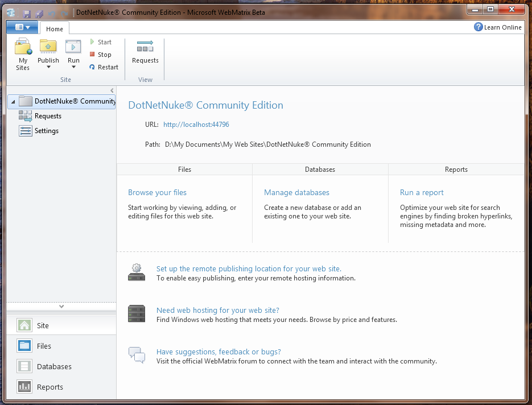The width and height of the screenshot is (532, 405).
Task: Click the Requests tree icon
Action: click(x=25, y=116)
